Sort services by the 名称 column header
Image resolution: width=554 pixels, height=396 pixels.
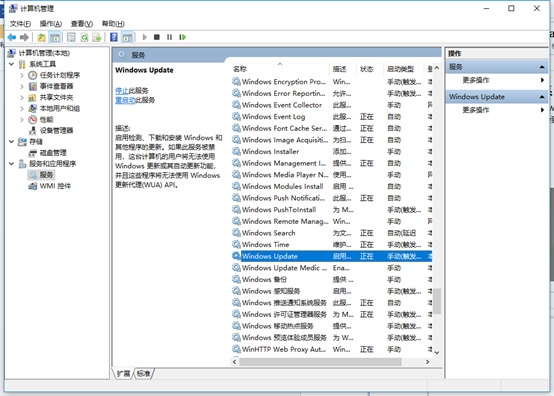click(x=240, y=69)
